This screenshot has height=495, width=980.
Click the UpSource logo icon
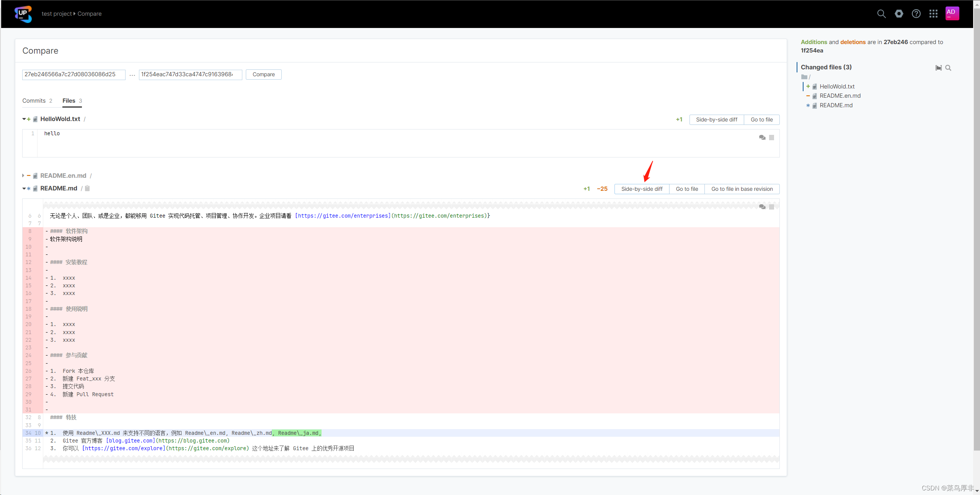tap(23, 14)
